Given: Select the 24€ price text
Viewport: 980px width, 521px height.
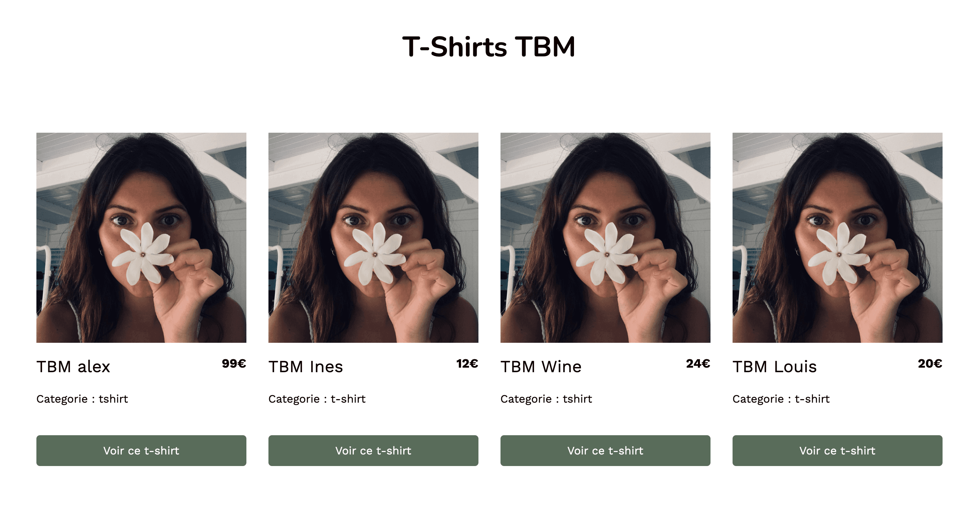Looking at the screenshot, I should 698,363.
